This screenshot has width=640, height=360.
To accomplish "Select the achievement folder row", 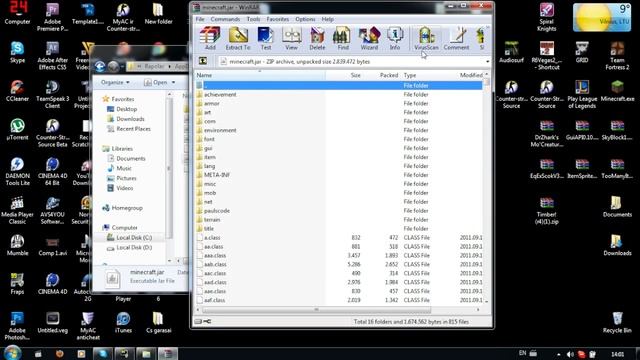I will (x=338, y=94).
